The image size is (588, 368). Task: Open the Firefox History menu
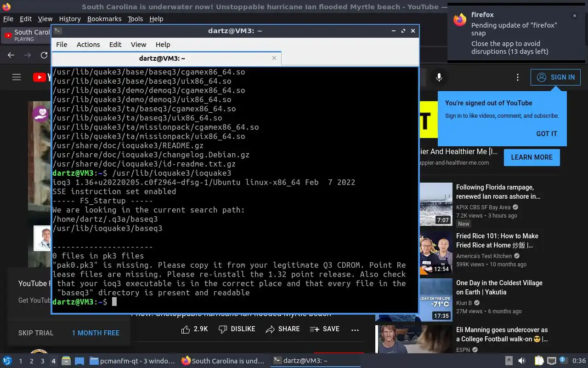point(70,19)
